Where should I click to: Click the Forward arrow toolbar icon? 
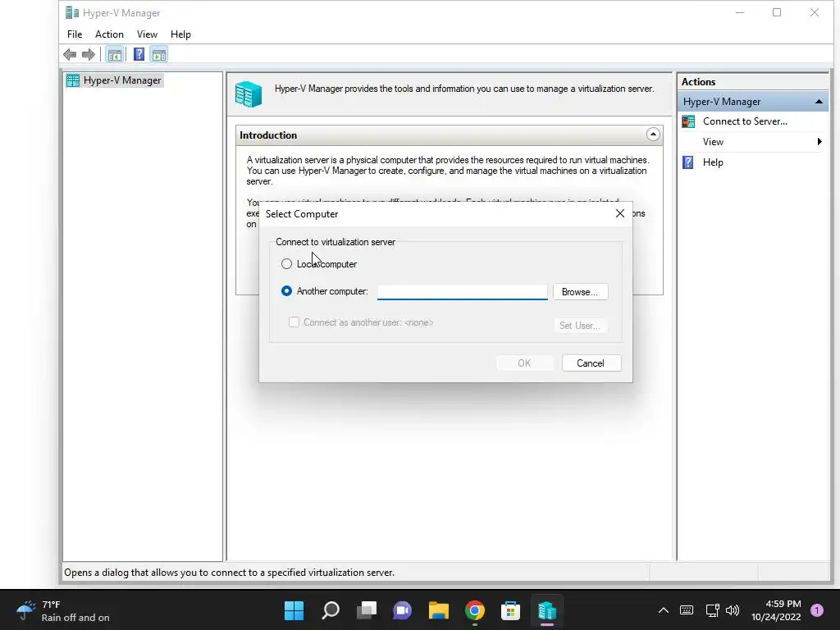(89, 55)
